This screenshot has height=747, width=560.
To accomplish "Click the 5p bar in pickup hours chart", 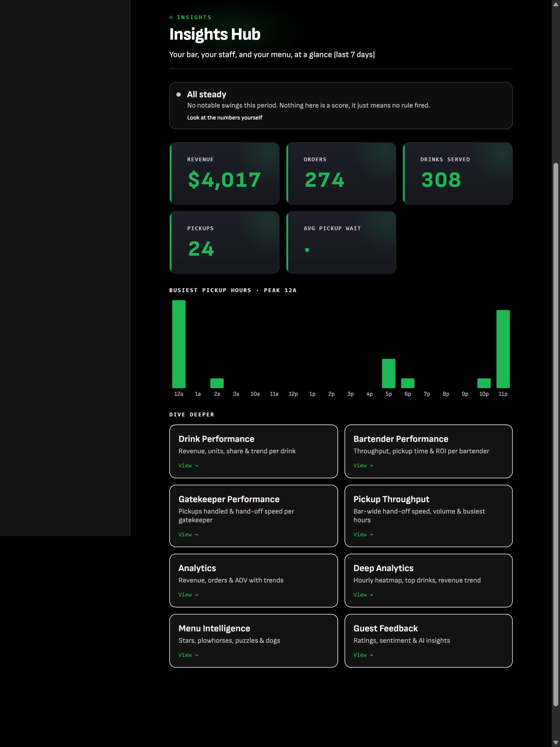I will (389, 373).
